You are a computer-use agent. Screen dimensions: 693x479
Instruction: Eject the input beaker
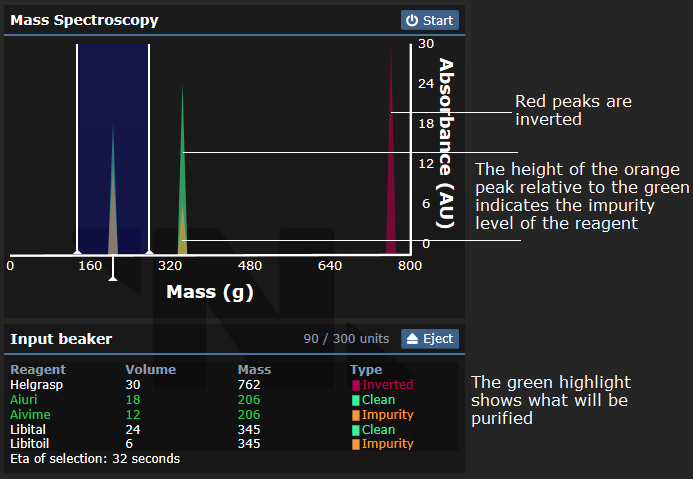tap(430, 339)
